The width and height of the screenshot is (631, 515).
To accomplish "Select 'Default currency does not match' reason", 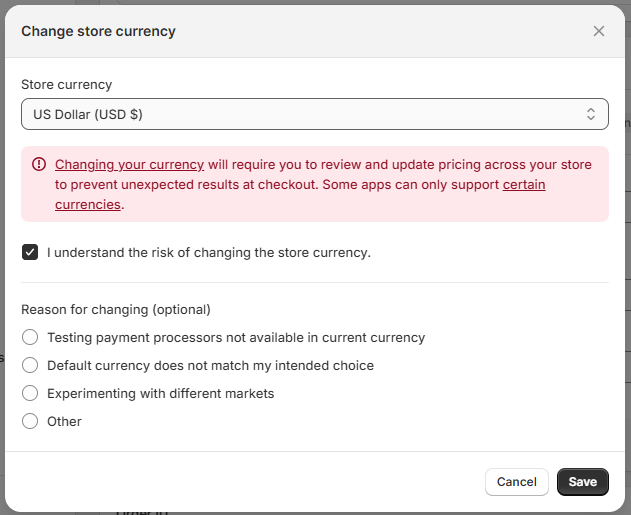I will [x=30, y=365].
